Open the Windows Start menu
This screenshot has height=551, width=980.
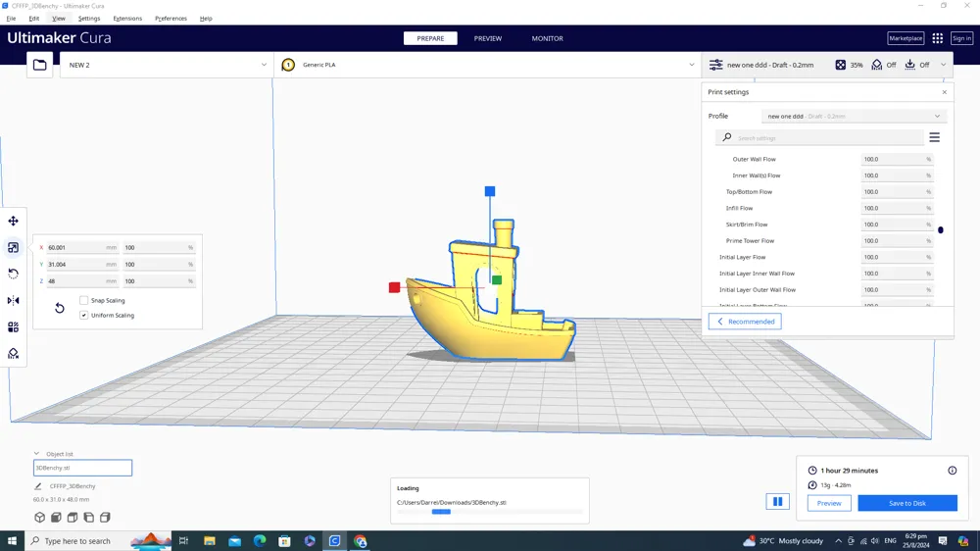click(x=12, y=541)
